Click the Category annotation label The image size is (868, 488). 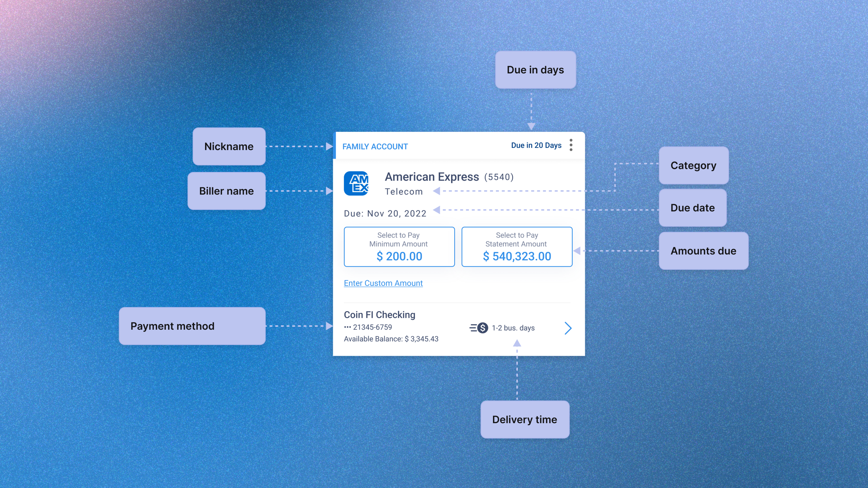(693, 165)
